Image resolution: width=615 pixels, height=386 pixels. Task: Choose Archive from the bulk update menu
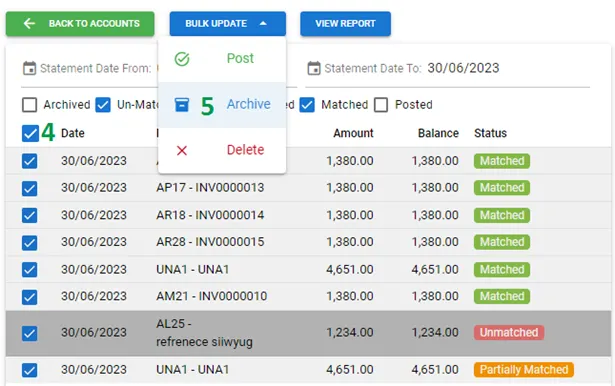point(222,105)
